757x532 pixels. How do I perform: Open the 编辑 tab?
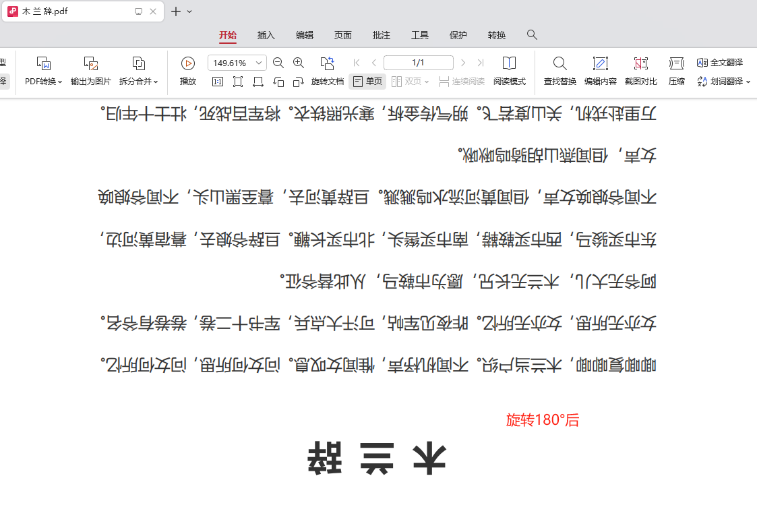(305, 35)
